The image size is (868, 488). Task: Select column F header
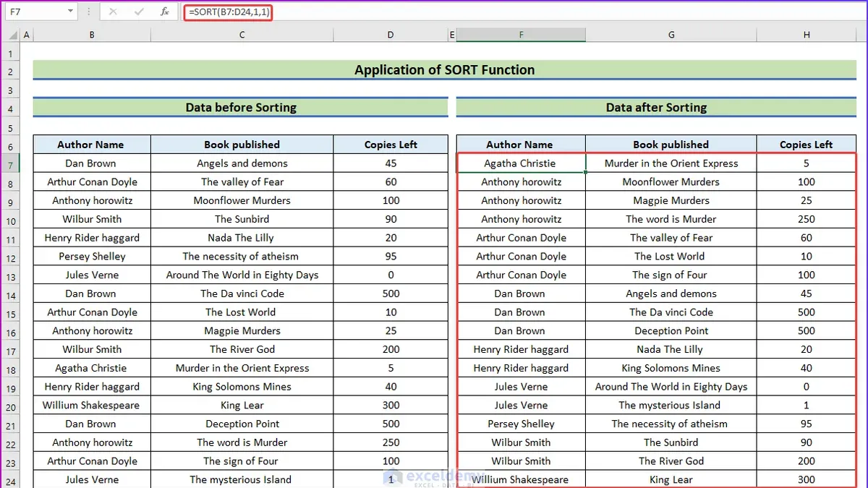coord(521,35)
